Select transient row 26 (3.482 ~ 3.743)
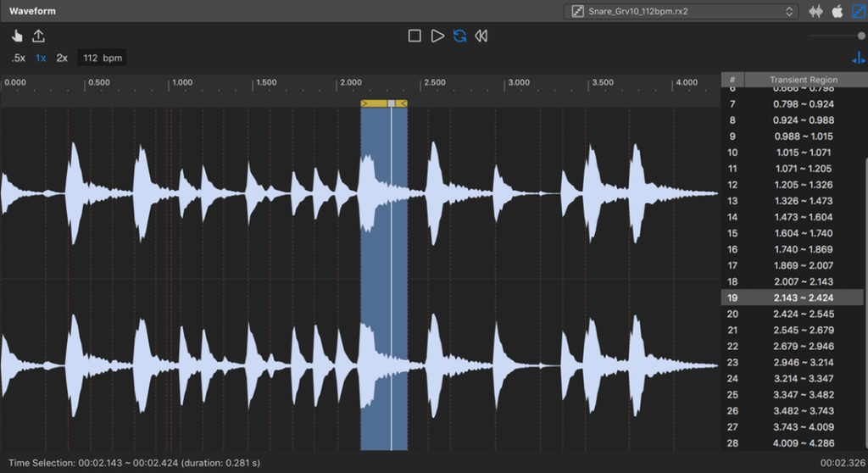The height and width of the screenshot is (473, 868). [793, 411]
